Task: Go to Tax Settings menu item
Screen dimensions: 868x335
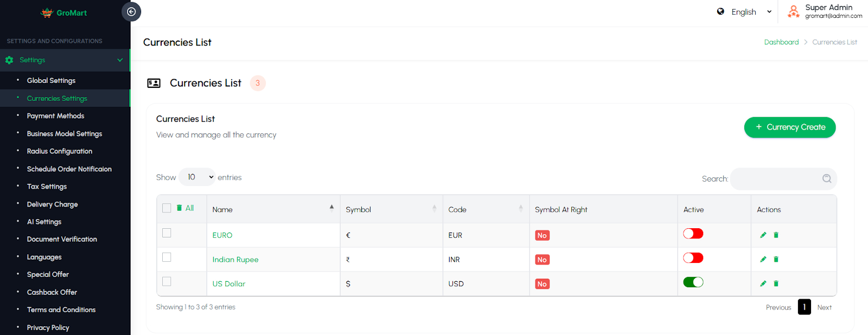Action: [x=47, y=186]
